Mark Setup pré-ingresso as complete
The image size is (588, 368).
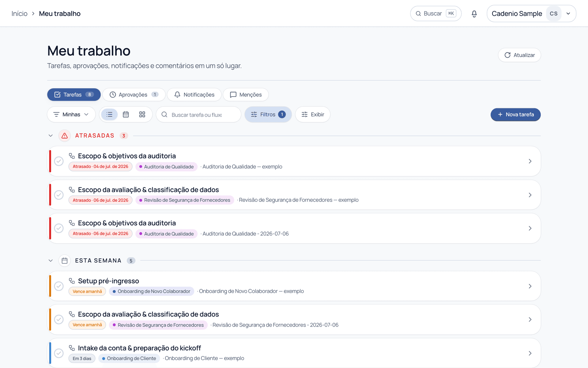59,286
